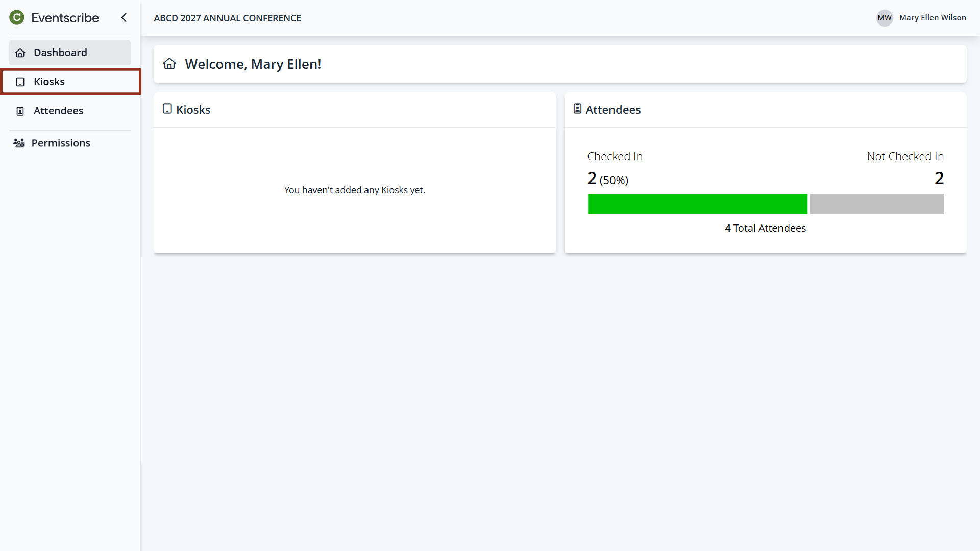Click the 4 Total Attendees label
This screenshot has width=980, height=551.
[x=765, y=228]
